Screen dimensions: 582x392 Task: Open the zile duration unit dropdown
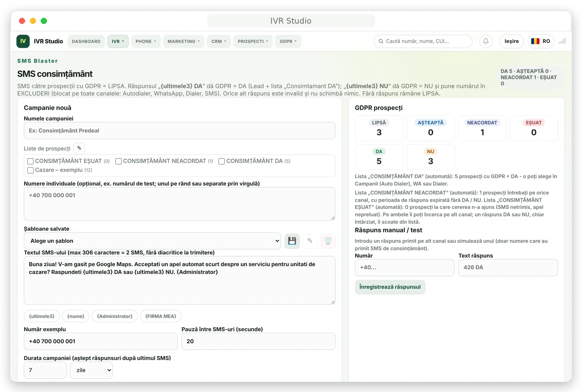(91, 370)
